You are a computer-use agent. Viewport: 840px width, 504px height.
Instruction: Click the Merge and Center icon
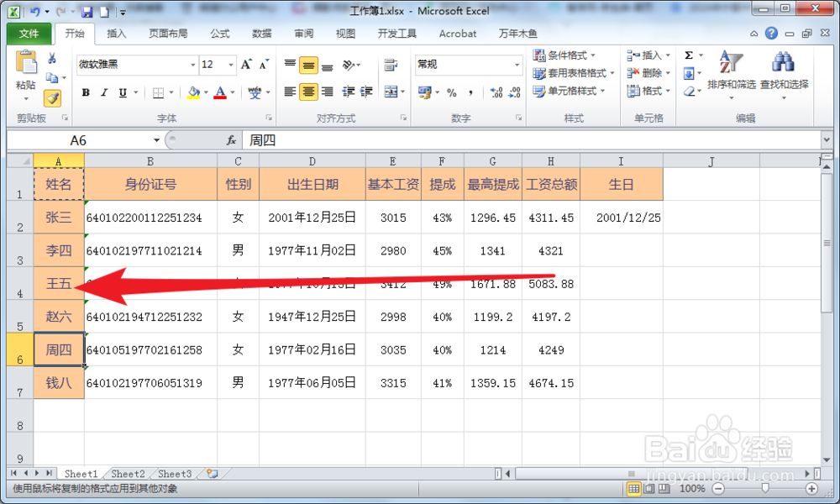pos(391,92)
